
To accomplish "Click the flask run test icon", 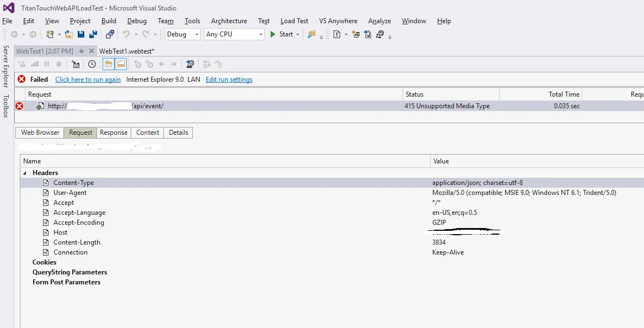I will [x=22, y=64].
